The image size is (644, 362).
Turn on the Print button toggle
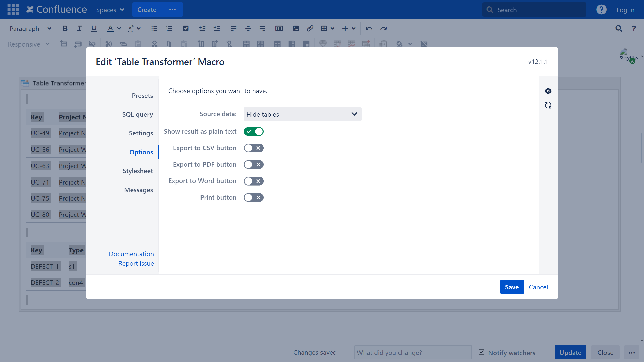point(253,198)
